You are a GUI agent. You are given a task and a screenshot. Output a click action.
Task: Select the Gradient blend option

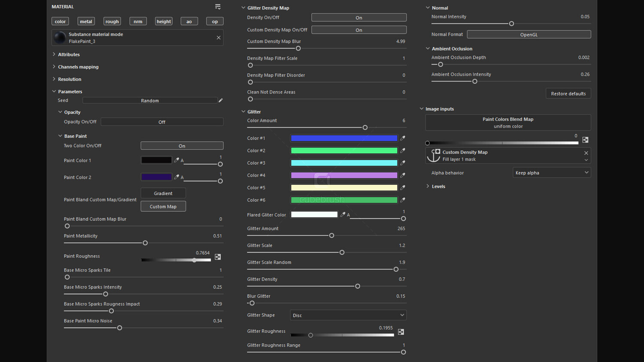tap(163, 193)
